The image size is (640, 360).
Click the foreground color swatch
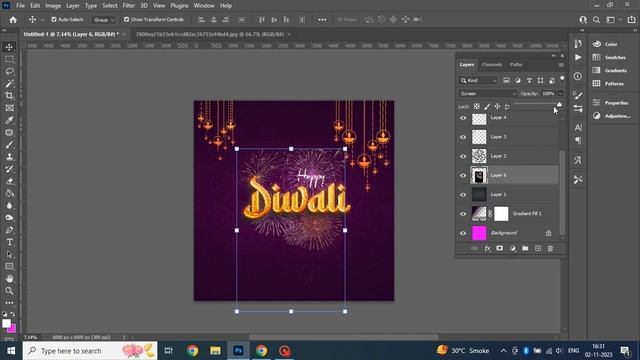(x=6, y=323)
